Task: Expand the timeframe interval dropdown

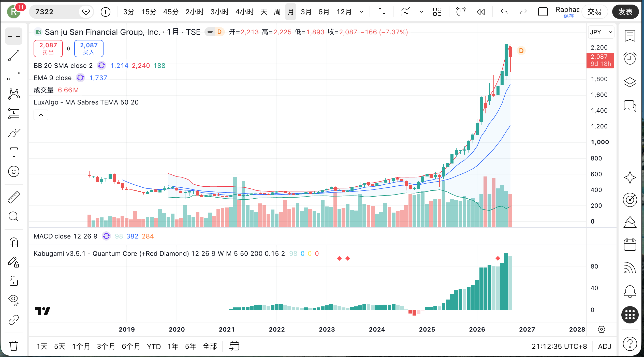Action: coord(361,12)
